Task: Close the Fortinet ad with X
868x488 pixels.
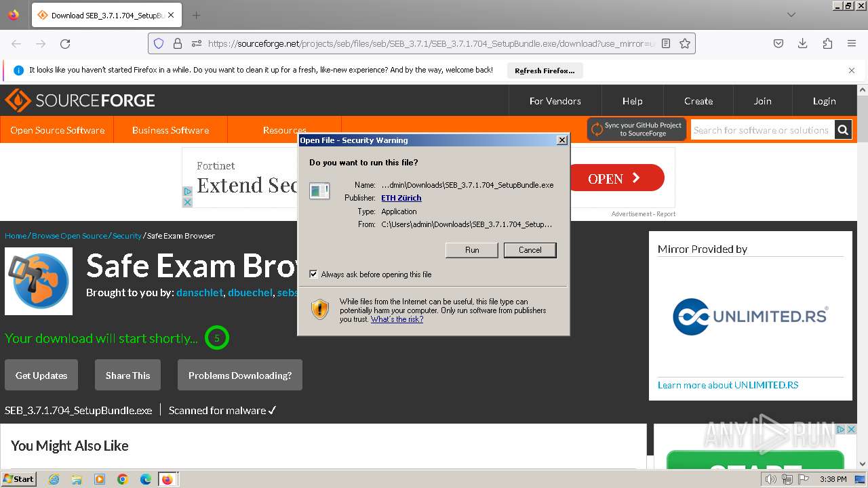Action: pyautogui.click(x=188, y=202)
